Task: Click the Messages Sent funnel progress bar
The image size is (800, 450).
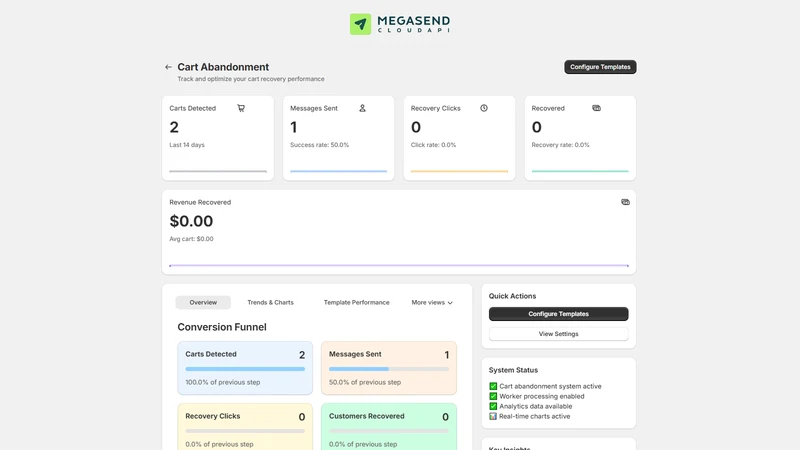Action: click(389, 369)
